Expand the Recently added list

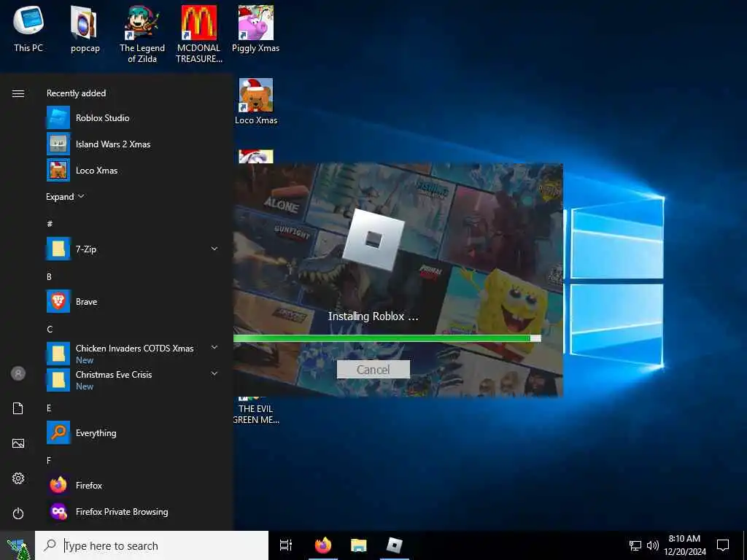[x=65, y=197]
